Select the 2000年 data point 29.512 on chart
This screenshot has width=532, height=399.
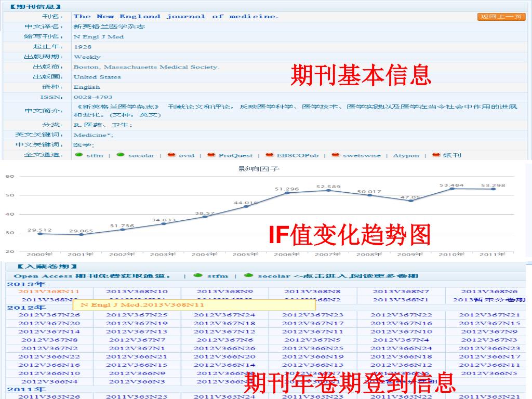pos(40,234)
